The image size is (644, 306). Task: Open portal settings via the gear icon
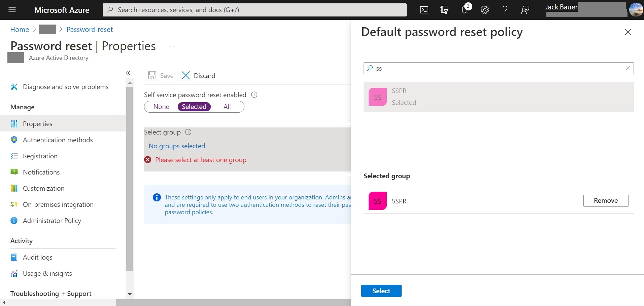coord(485,9)
